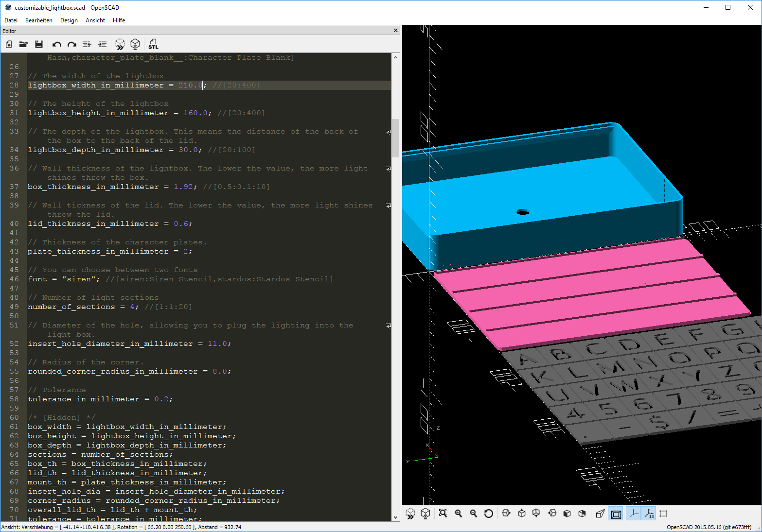The width and height of the screenshot is (762, 532).
Task: Switch to the Right view
Action: (506, 513)
